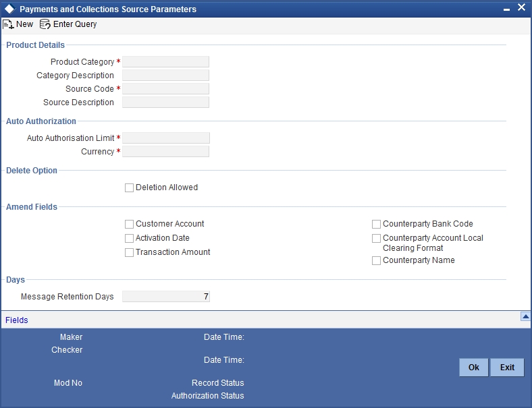This screenshot has width=532, height=408.
Task: Click the Maker label in footer
Action: (x=72, y=337)
